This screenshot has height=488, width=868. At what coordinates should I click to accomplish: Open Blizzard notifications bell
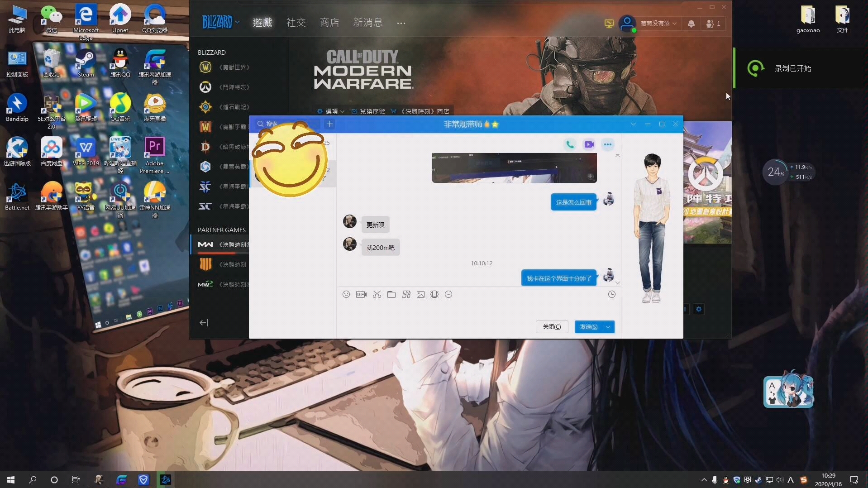tap(691, 24)
